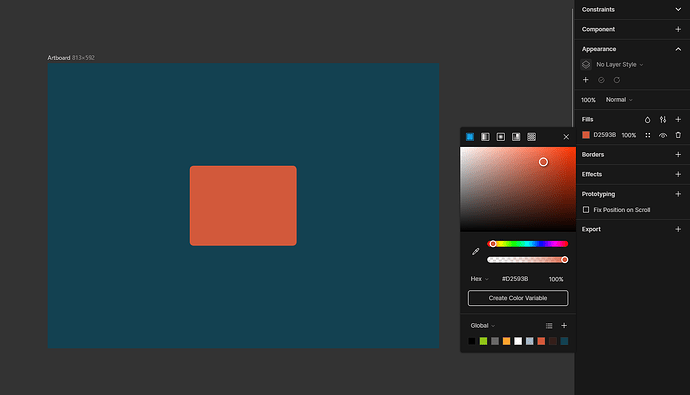The height and width of the screenshot is (395, 690).
Task: Pick the lime green global swatch
Action: click(483, 341)
